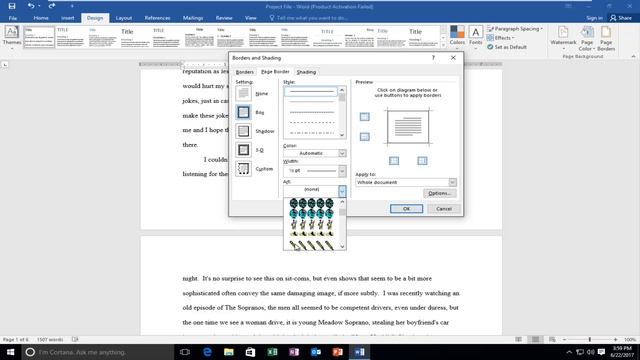Image resolution: width=640 pixels, height=360 pixels.
Task: Toggle the left border preview button
Action: pyautogui.click(x=394, y=161)
